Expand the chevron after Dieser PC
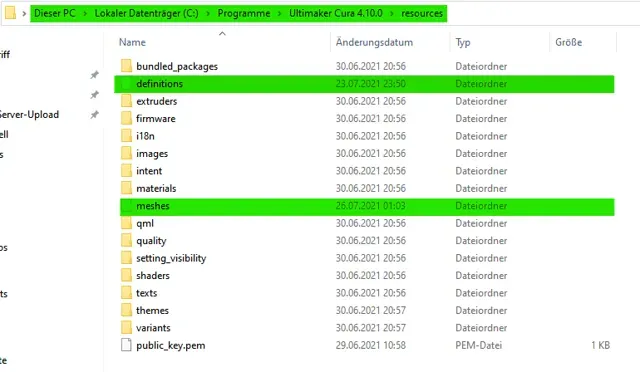 click(x=85, y=13)
